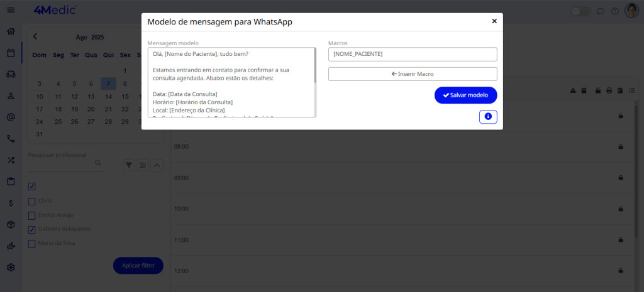Open the shuffle arrows icon in the sidebar
Screen dimensions: 644x292
(x=11, y=160)
